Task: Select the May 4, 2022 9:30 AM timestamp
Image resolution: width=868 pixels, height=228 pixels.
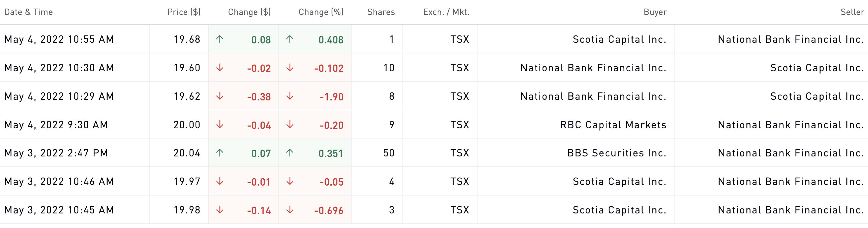Action: click(x=56, y=125)
